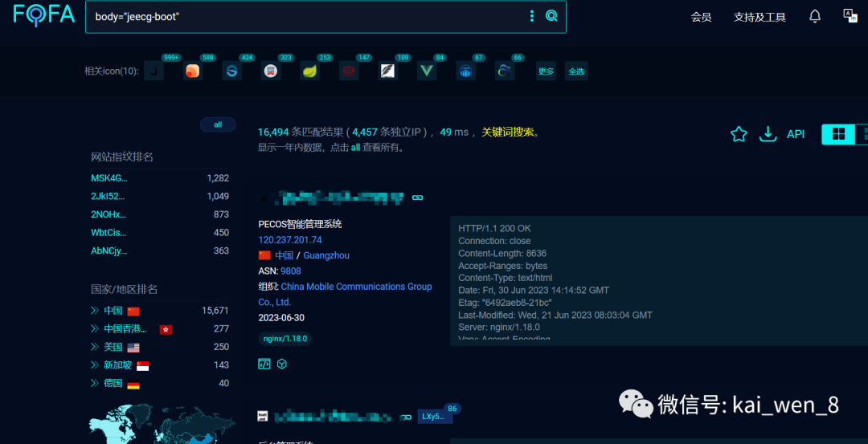The image size is (868, 444).
Task: Click the chain link icon beside first result
Action: coord(417,197)
